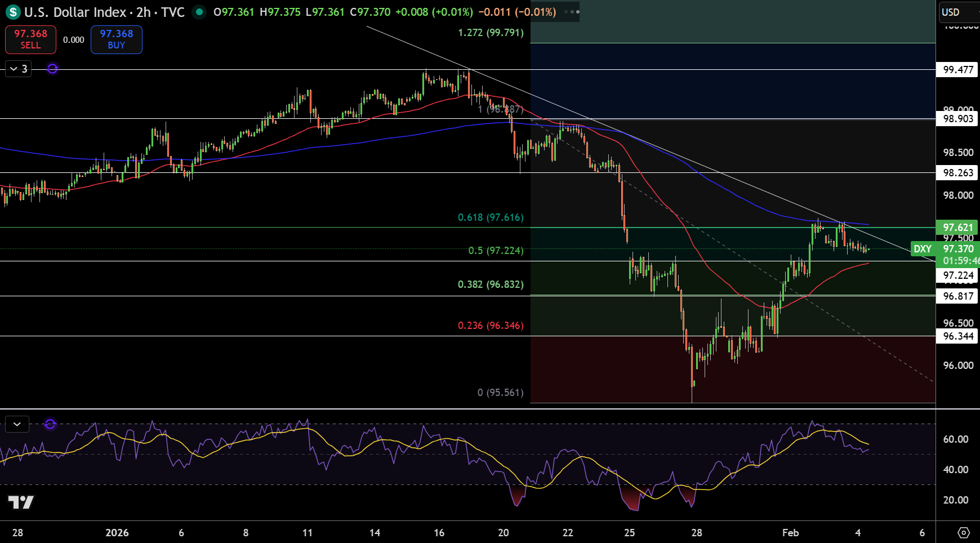Click the US Dollar Index symbol logo
The image size is (980, 543).
[12, 12]
